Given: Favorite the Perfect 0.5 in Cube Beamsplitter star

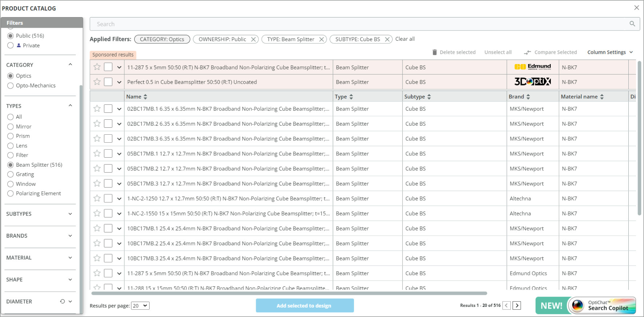Looking at the screenshot, I should [97, 82].
